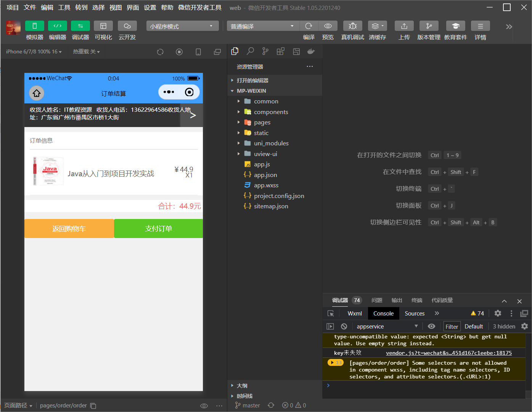The image size is (532, 412).
Task: Open the extensions sidebar icon
Action: 281,51
